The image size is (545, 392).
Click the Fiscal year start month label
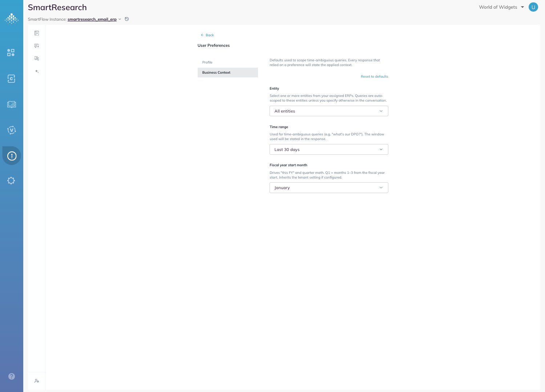pos(288,165)
